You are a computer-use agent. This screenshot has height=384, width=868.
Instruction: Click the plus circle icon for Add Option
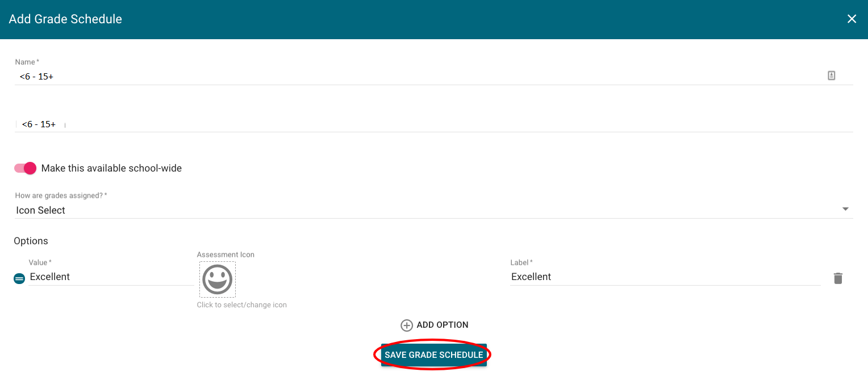click(x=407, y=325)
